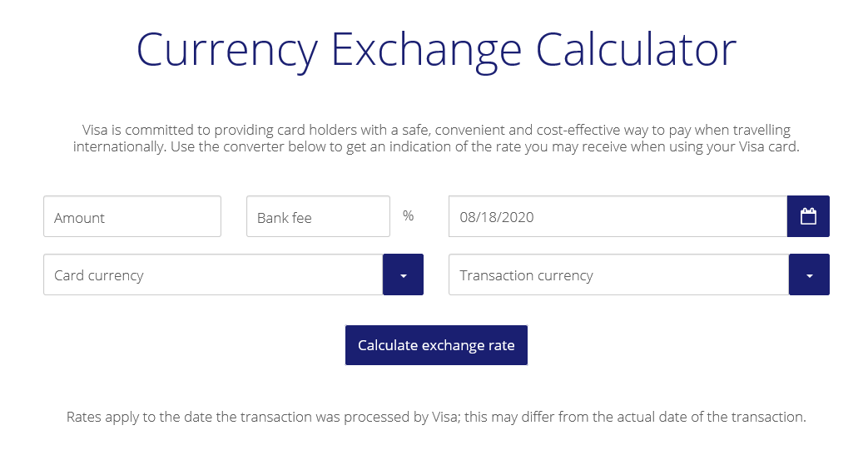The height and width of the screenshot is (450, 868).
Task: Click the Visa introduction paragraph text
Action: pyautogui.click(x=436, y=138)
